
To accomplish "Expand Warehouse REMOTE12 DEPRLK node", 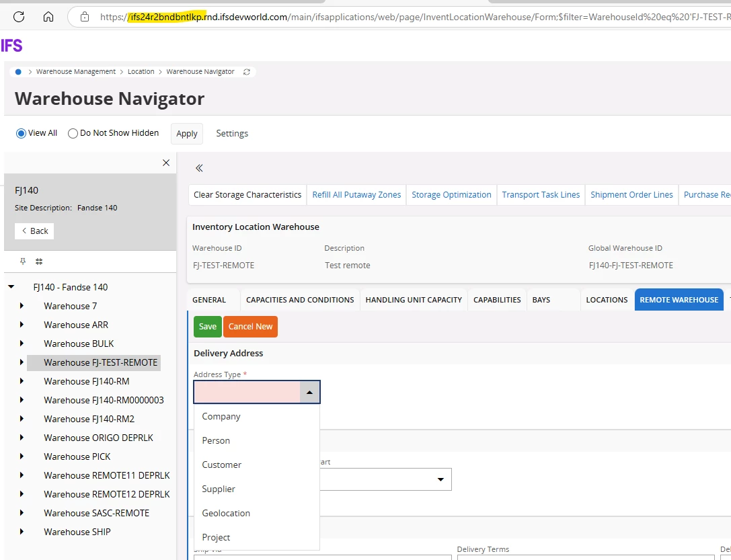I will tap(22, 494).
